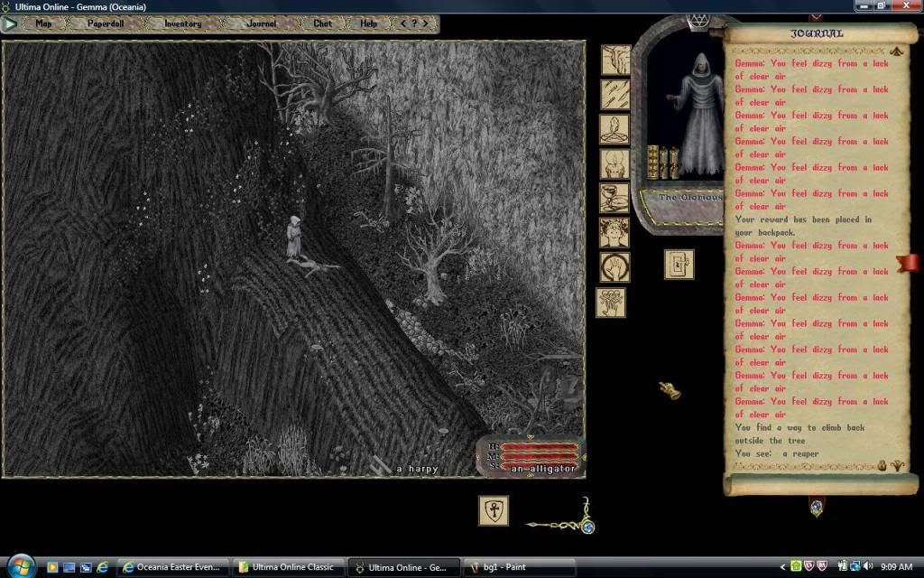This screenshot has width=924, height=578.
Task: Click 'Your reward has been placed in' journal line
Action: click(803, 219)
